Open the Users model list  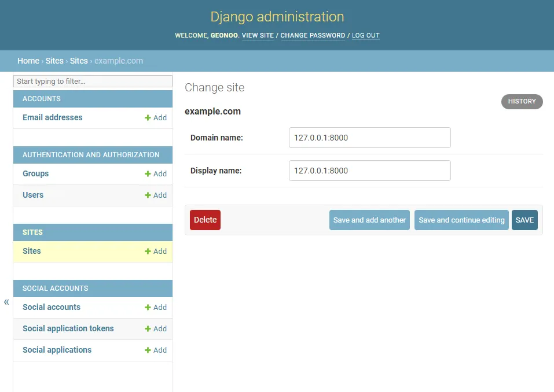tap(33, 195)
